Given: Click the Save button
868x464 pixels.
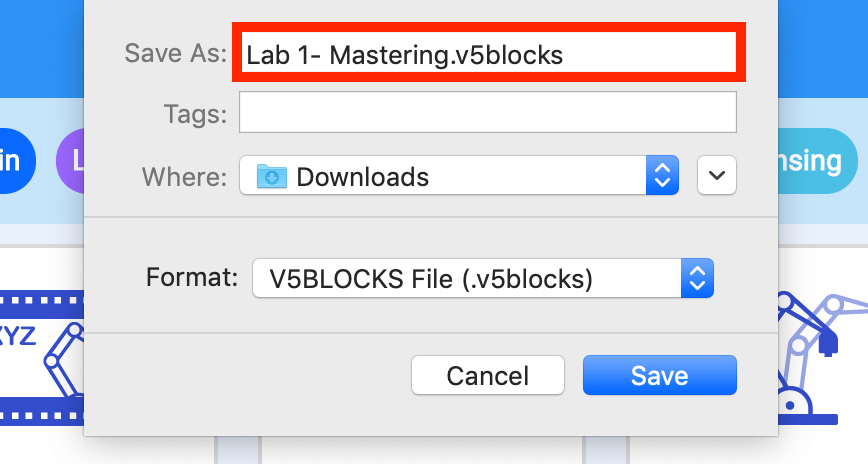Looking at the screenshot, I should point(659,375).
